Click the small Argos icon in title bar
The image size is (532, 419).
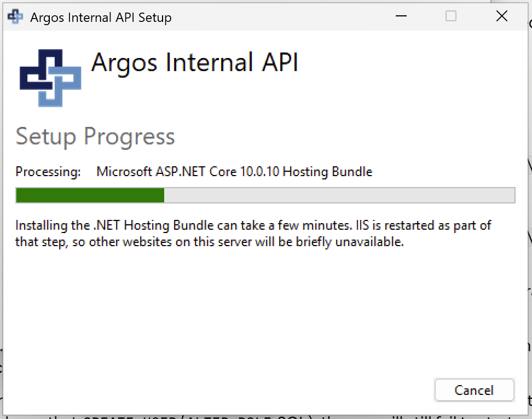tap(15, 16)
